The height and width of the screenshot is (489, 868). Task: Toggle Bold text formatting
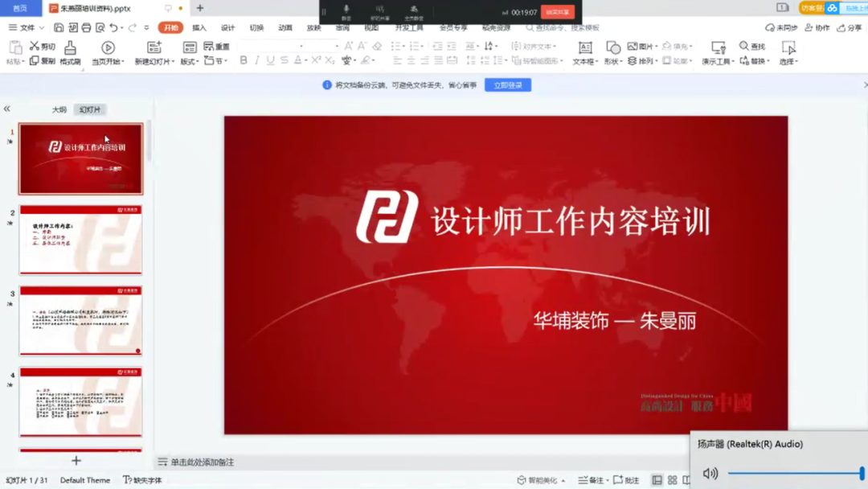click(244, 61)
